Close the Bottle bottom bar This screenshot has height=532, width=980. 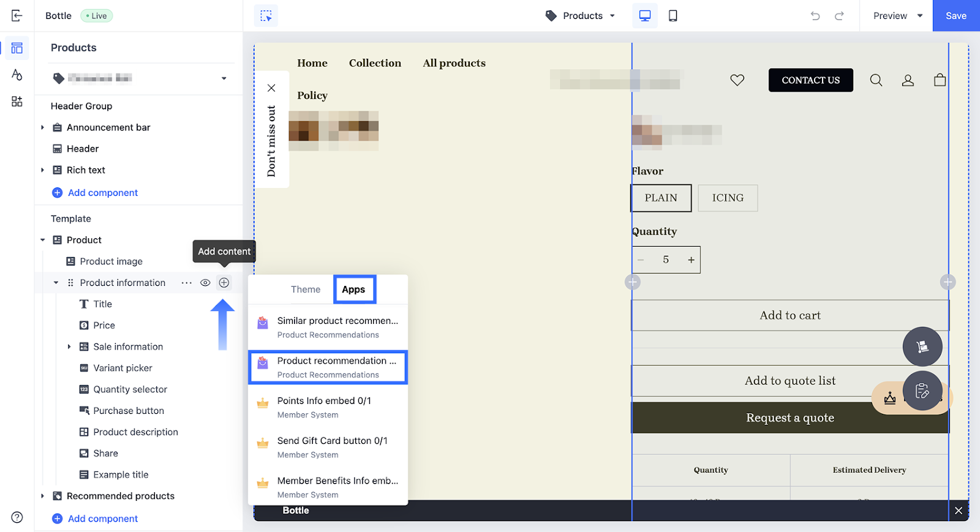pos(959,511)
